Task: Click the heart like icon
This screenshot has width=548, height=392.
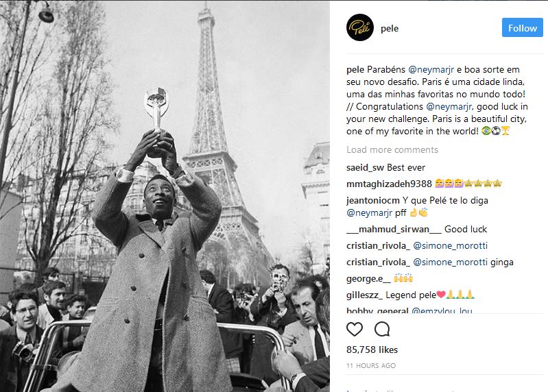Action: click(x=355, y=329)
